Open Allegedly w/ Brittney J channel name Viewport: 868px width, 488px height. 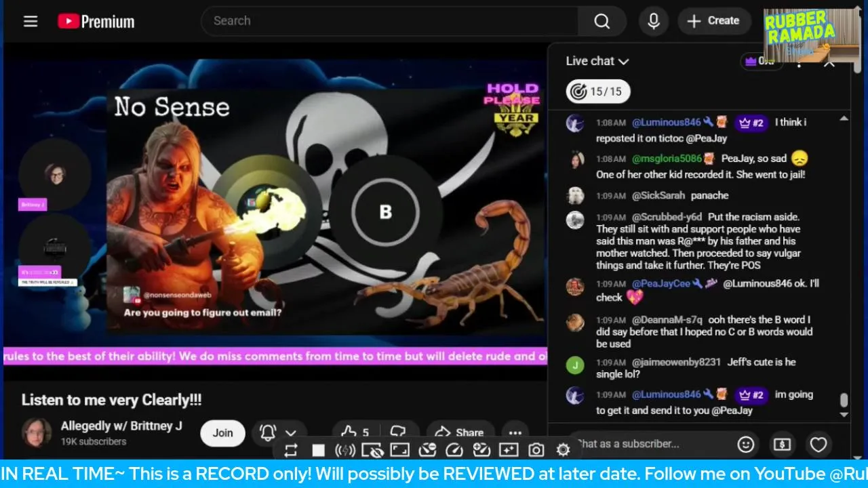point(121,426)
